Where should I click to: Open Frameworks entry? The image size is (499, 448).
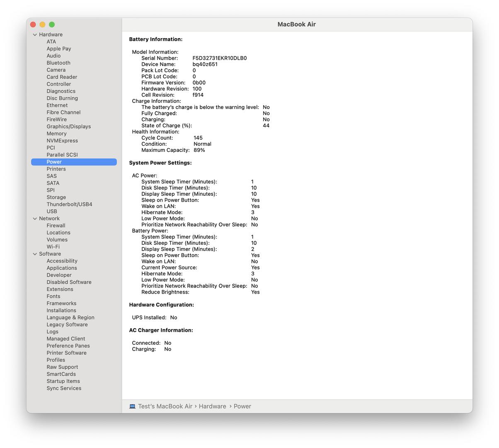(61, 303)
